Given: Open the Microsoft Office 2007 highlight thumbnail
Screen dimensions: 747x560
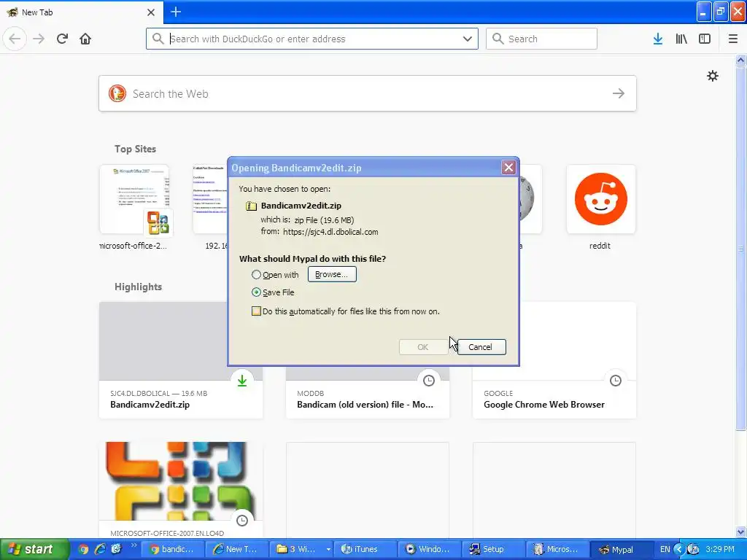Looking at the screenshot, I should (181, 481).
